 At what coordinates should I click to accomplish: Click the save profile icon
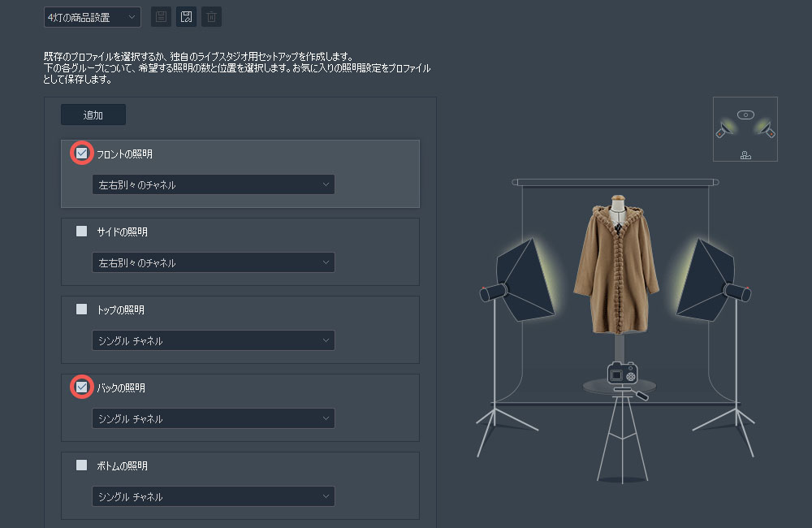click(x=162, y=17)
